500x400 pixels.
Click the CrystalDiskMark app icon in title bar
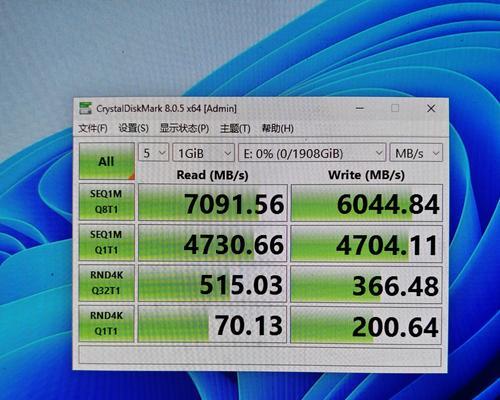click(85, 108)
